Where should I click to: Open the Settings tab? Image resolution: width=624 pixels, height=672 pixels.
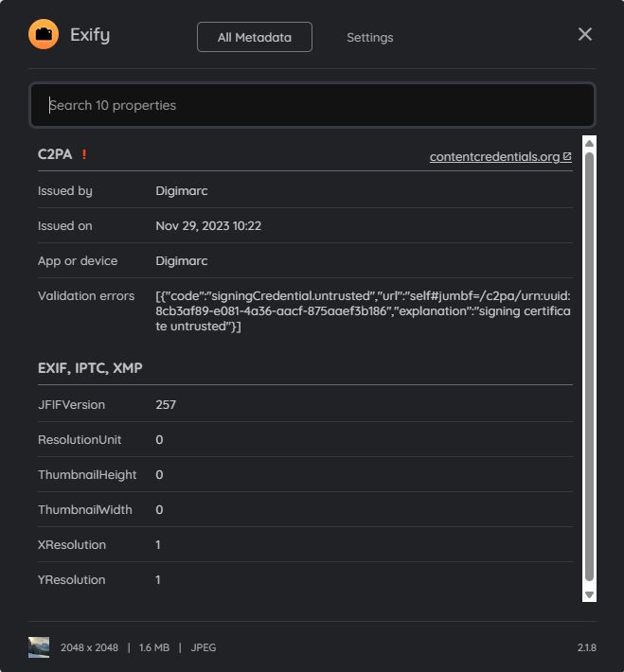[x=369, y=37]
